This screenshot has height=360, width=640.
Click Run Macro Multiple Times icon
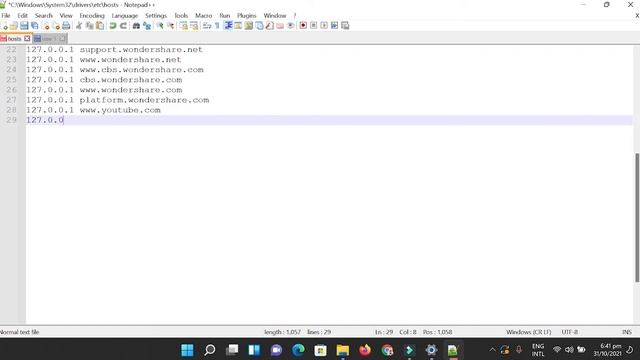pyautogui.click(x=334, y=26)
